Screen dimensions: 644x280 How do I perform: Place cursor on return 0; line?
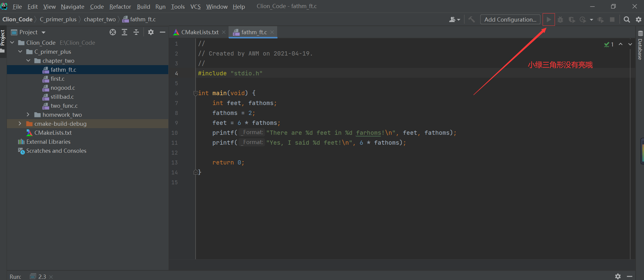(228, 163)
